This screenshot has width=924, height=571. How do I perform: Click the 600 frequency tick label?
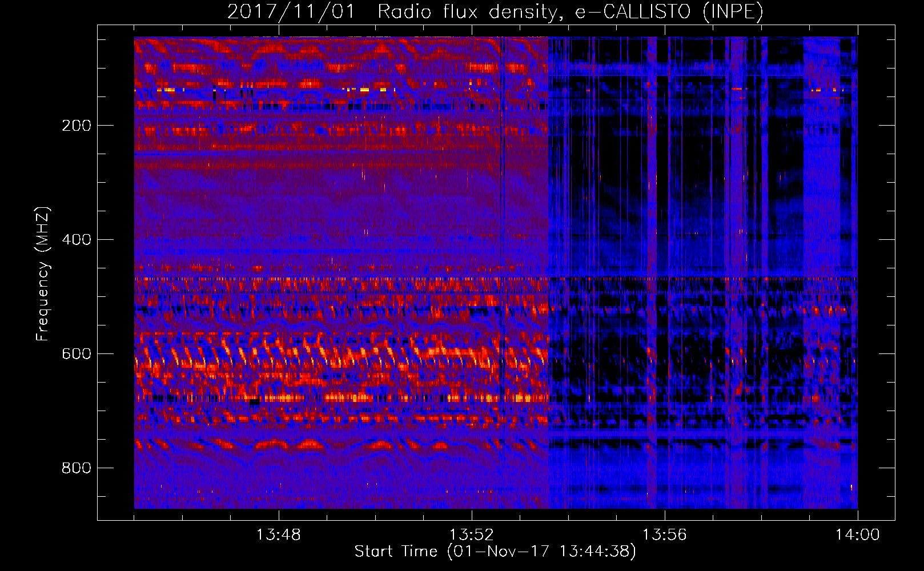[x=77, y=354]
